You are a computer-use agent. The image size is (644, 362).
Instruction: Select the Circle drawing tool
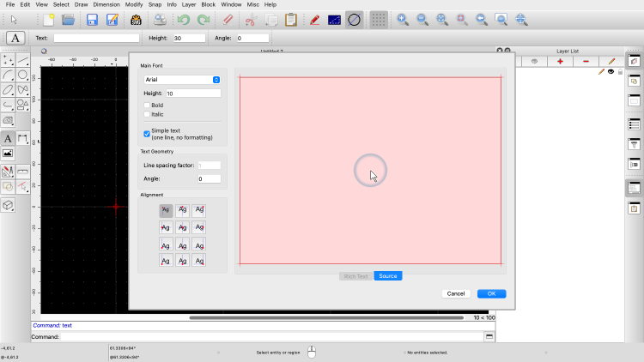click(x=23, y=75)
